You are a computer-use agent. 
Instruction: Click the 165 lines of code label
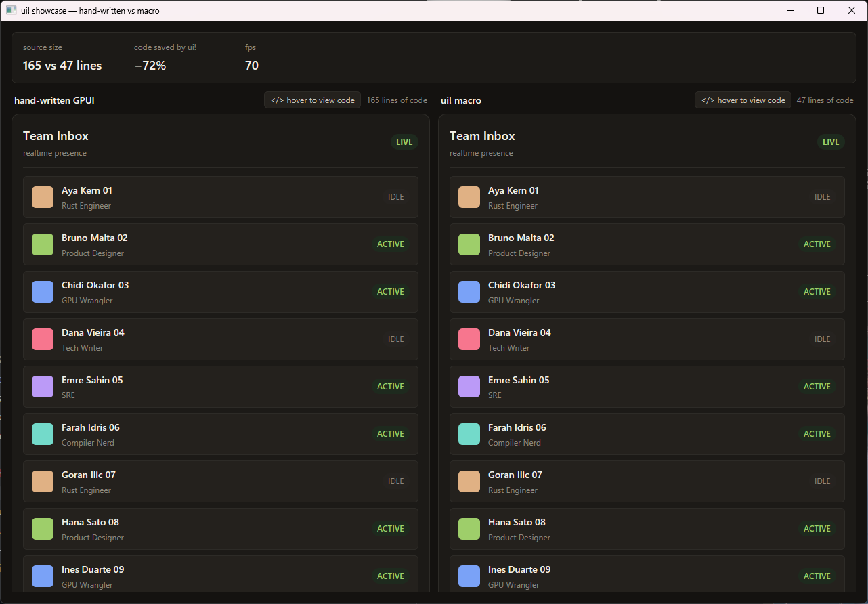click(397, 100)
